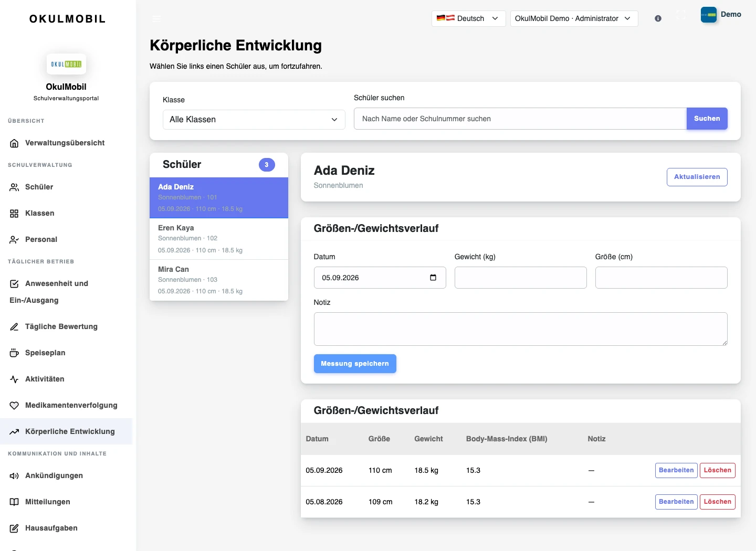Click Löschen for the 05.09.2026 row
The width and height of the screenshot is (756, 551).
[717, 470]
